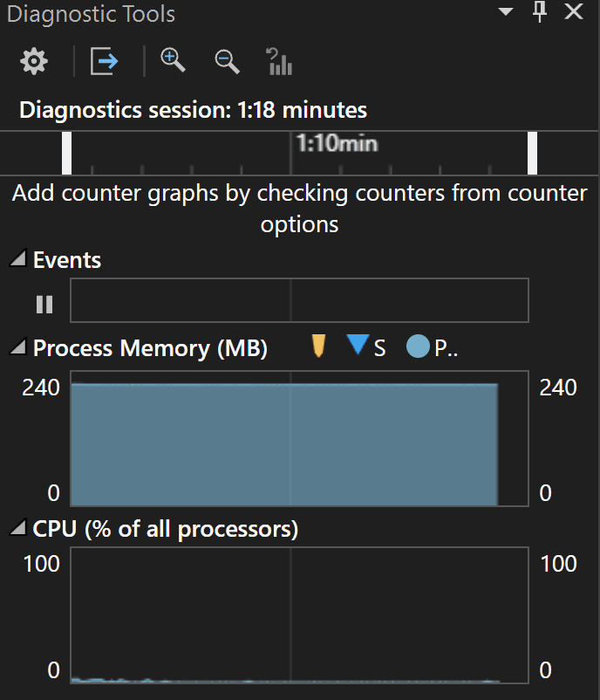This screenshot has width=600, height=700.
Task: Toggle the GC yellow marker legend
Action: pyautogui.click(x=318, y=346)
